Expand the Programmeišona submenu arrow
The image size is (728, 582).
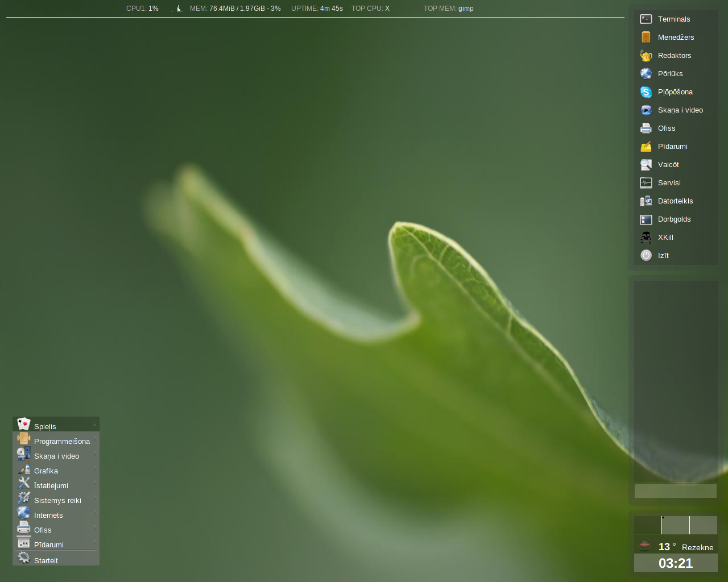coord(95,439)
